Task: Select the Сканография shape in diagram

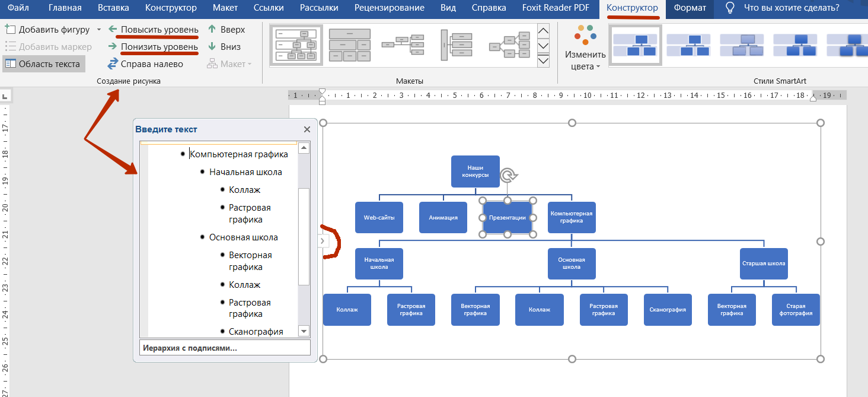Action: pyautogui.click(x=668, y=310)
